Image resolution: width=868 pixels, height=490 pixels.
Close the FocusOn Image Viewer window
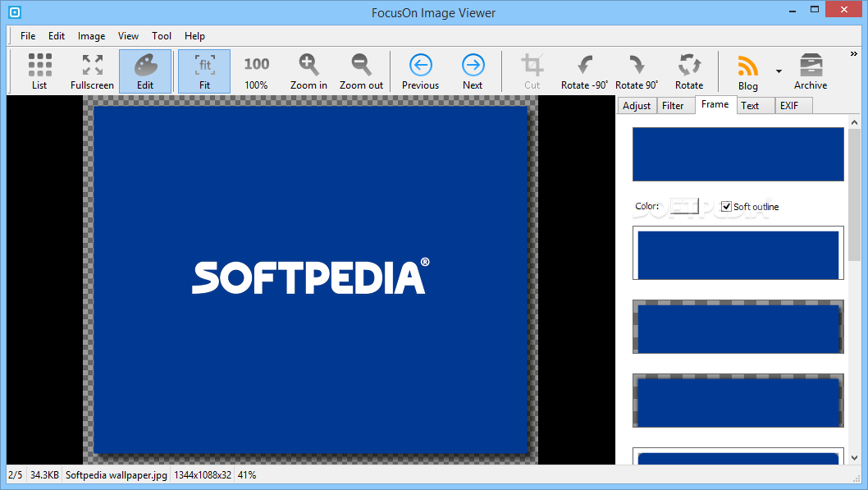pos(844,9)
